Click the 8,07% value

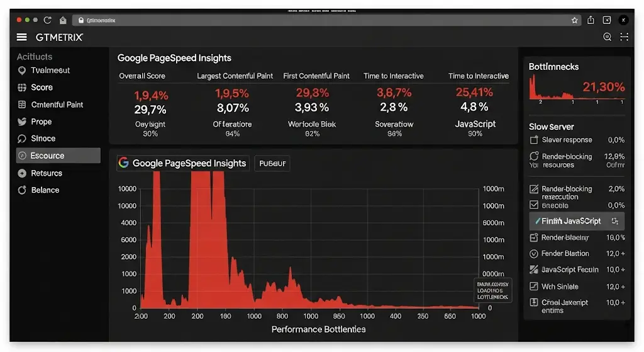coord(233,108)
